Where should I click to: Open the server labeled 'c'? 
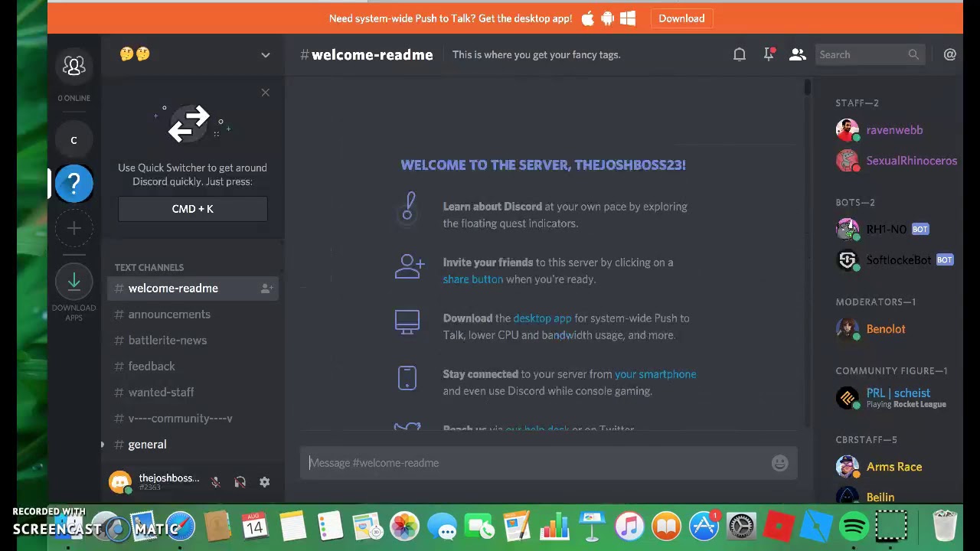[74, 139]
